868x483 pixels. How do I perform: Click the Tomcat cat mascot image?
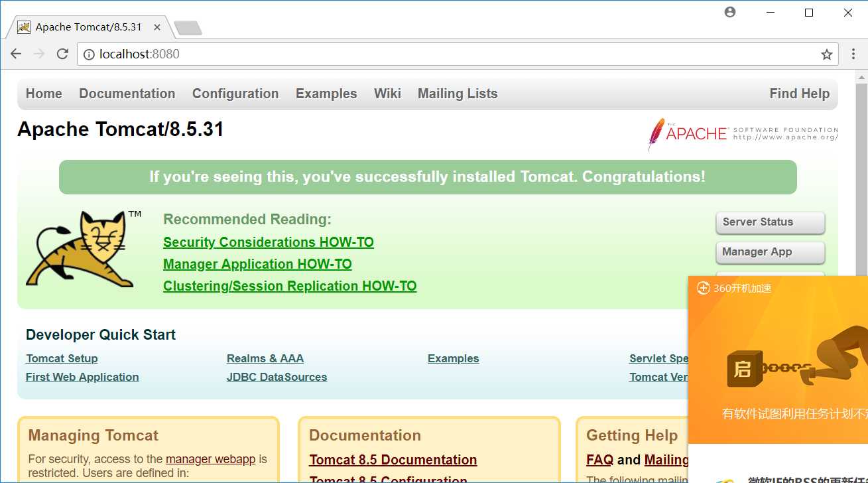pyautogui.click(x=84, y=249)
